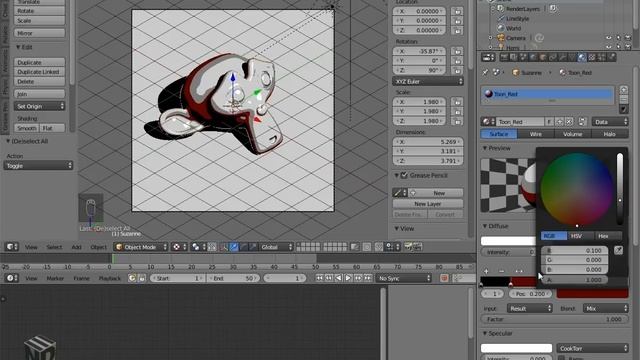Click the record keyframe icon in timeline
Image resolution: width=640 pixels, height=360 pixels.
444,278
